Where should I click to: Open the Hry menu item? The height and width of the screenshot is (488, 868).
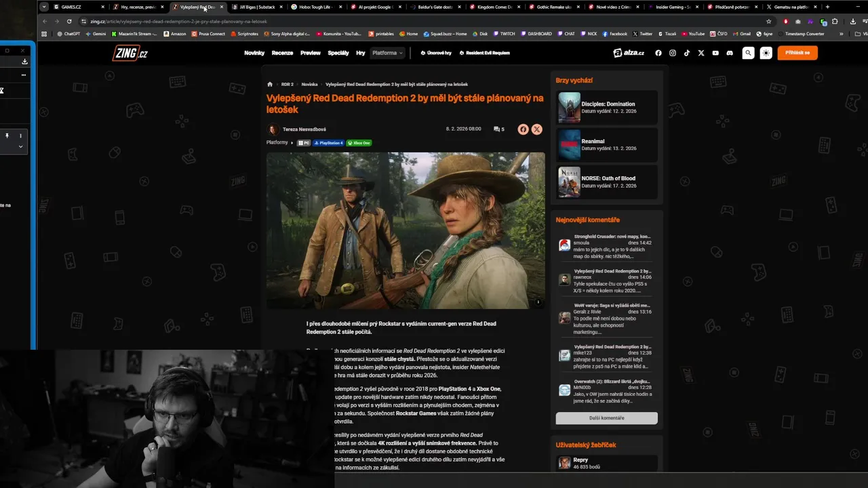[361, 53]
